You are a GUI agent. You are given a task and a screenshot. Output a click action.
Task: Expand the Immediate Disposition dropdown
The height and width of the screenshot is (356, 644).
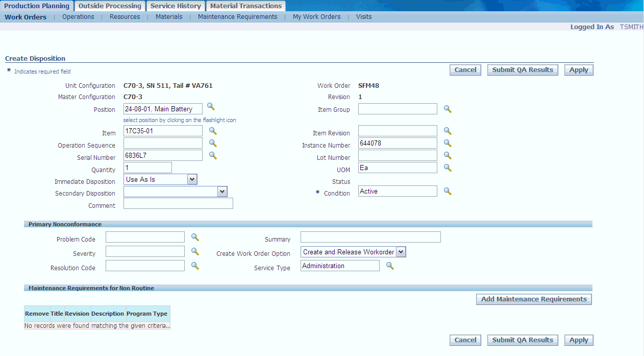192,179
